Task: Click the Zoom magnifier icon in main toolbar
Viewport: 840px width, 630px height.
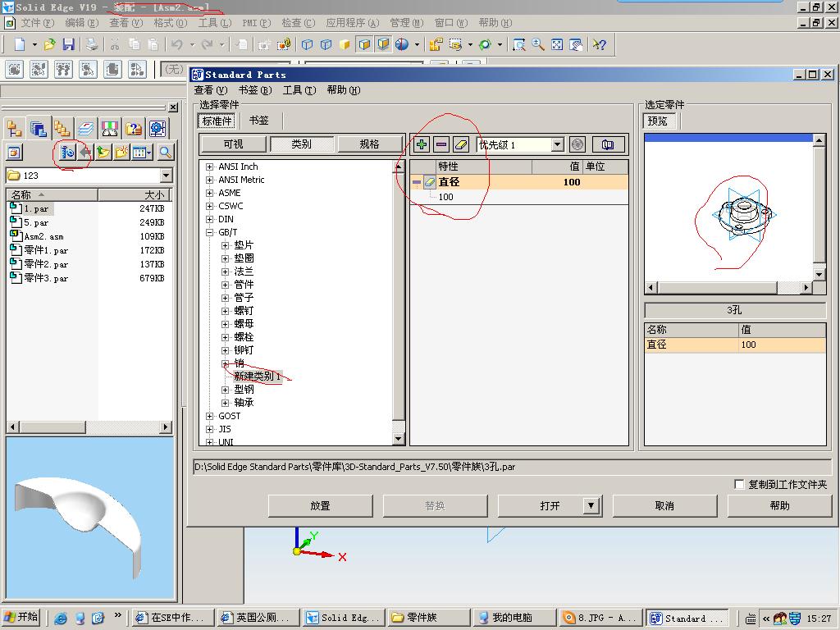Action: (x=538, y=44)
